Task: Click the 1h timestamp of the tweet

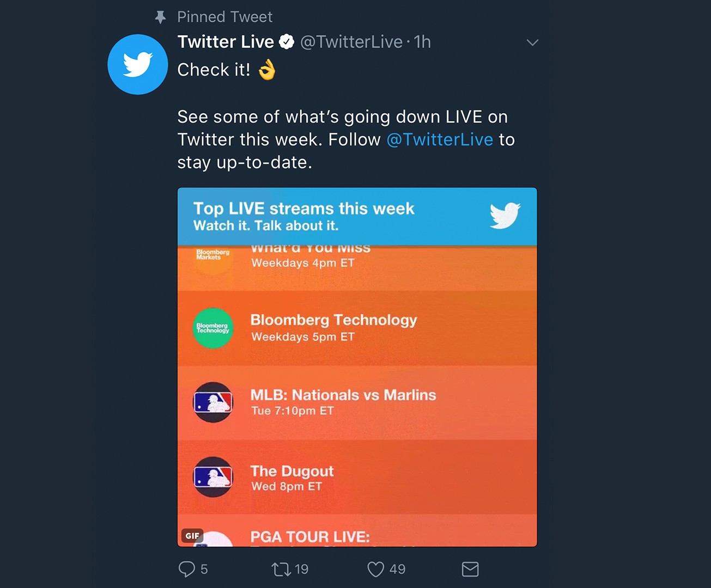Action: point(422,42)
